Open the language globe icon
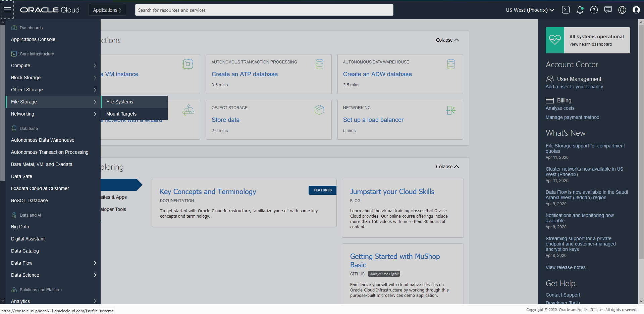 [x=622, y=10]
